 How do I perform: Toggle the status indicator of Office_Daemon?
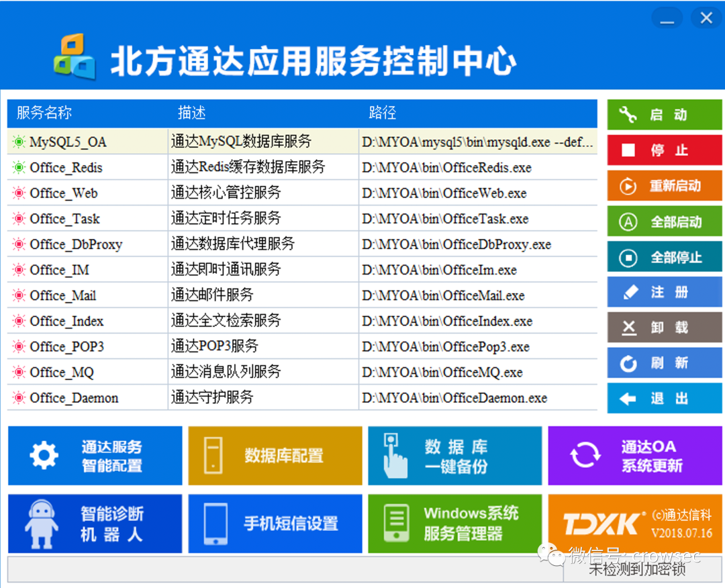pos(19,397)
